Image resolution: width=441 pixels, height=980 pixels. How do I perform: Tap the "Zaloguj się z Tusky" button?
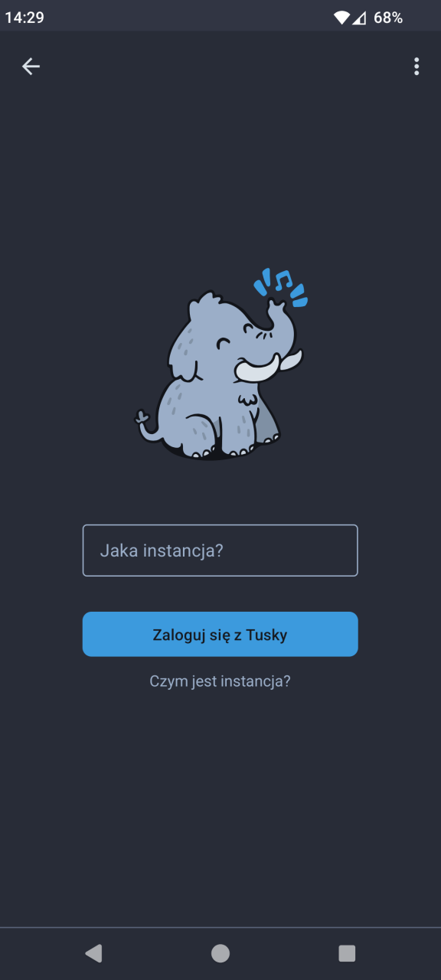coord(220,635)
